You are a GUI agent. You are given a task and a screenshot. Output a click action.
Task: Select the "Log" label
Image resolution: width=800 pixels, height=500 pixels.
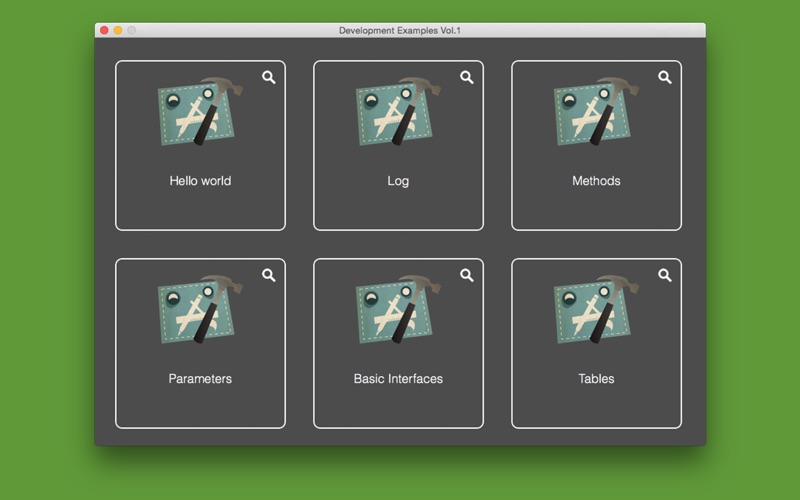[x=398, y=181]
